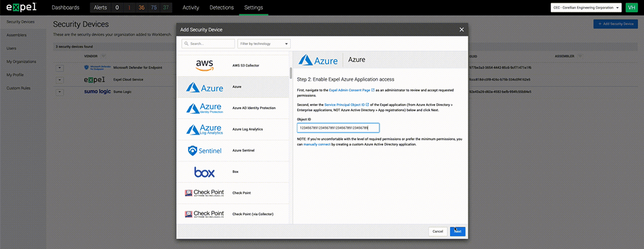The width and height of the screenshot is (644, 249).
Task: Click the large Azure logo in panel header
Action: [x=318, y=60]
